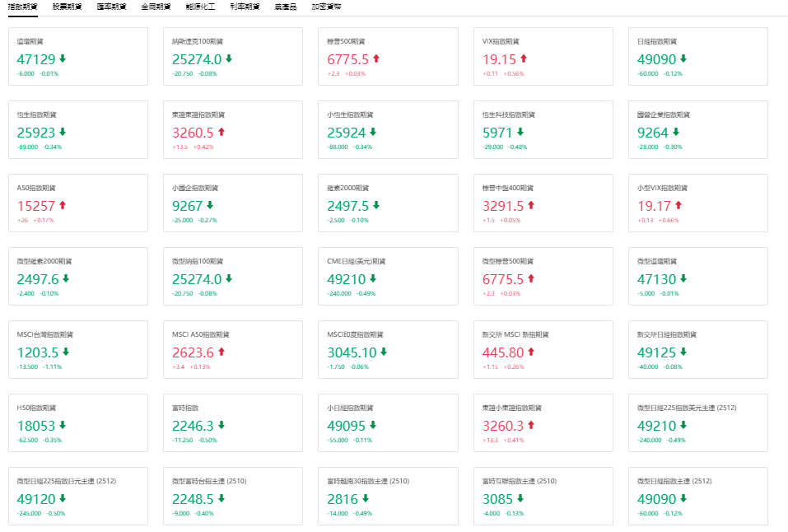Click the green down arrow beside 道瓊期貨 47129
This screenshot has height=532, width=788.
point(63,59)
